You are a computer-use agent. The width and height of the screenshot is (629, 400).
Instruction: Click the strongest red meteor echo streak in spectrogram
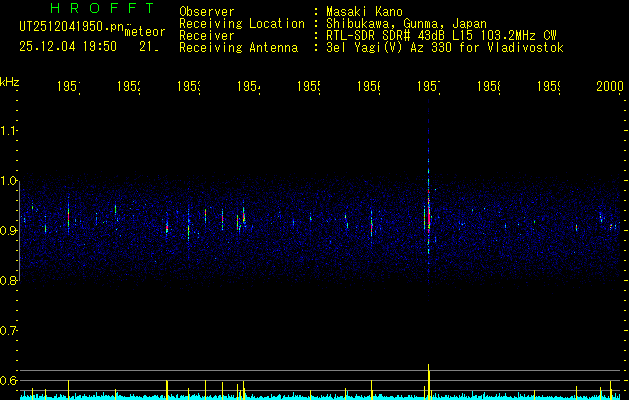(429, 213)
